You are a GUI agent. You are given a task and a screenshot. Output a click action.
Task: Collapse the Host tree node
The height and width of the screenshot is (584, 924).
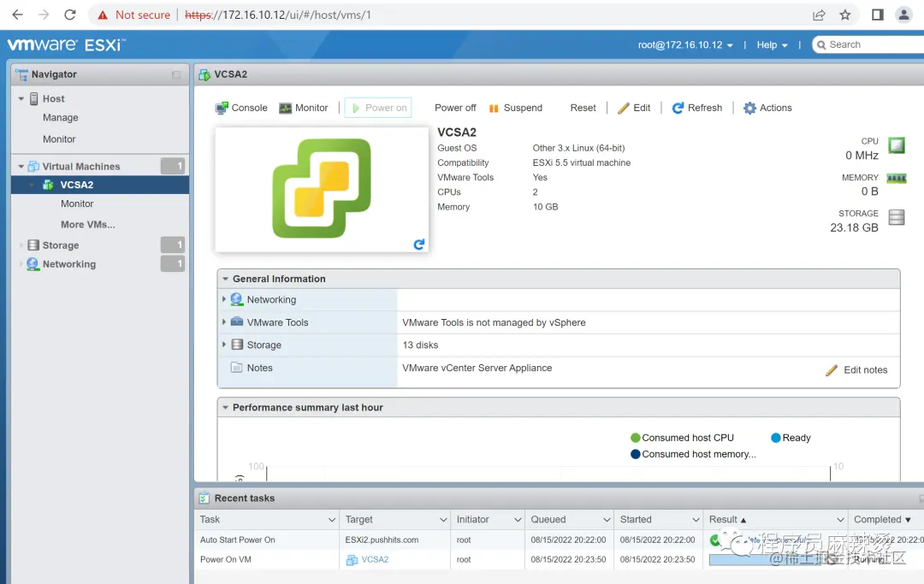21,99
